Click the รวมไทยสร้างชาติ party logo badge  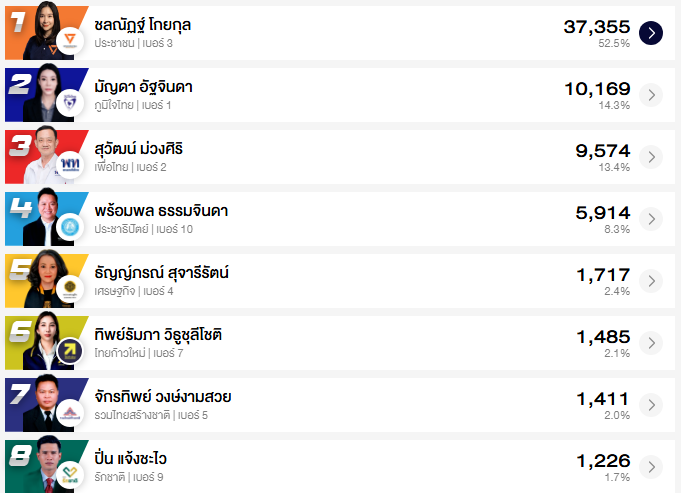pyautogui.click(x=69, y=413)
